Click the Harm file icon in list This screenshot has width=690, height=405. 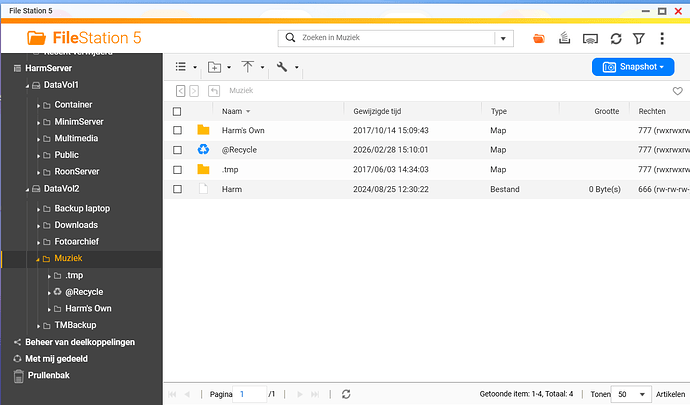click(x=203, y=189)
